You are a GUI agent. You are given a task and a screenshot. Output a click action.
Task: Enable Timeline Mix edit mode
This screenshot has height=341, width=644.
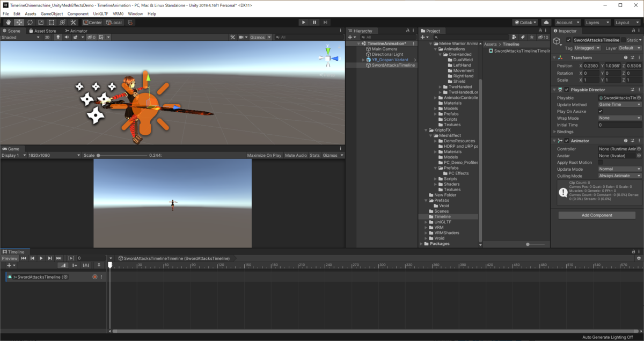coord(63,265)
